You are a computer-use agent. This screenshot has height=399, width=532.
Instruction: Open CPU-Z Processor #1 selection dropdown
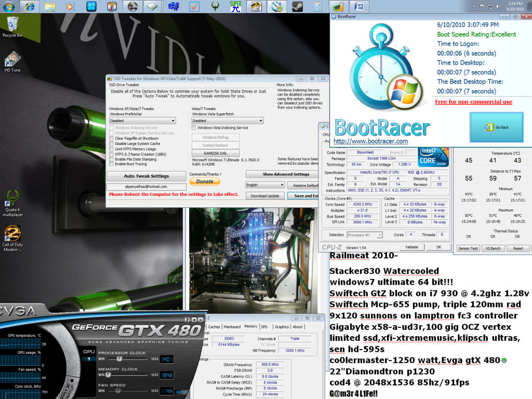(x=365, y=235)
